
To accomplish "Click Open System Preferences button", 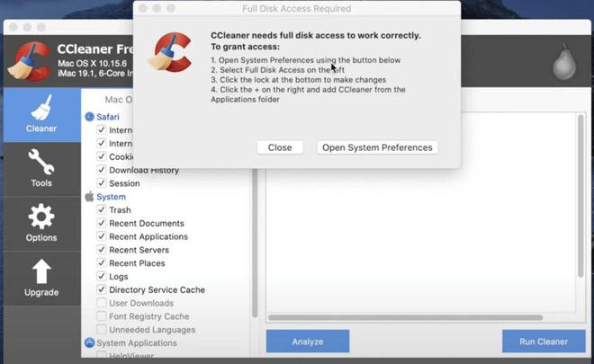I will (x=377, y=147).
